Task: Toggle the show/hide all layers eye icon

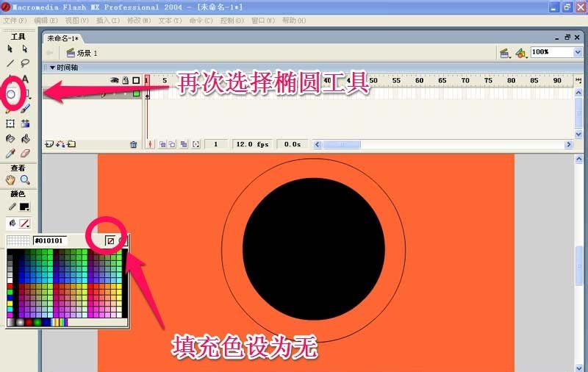Action: click(x=115, y=80)
